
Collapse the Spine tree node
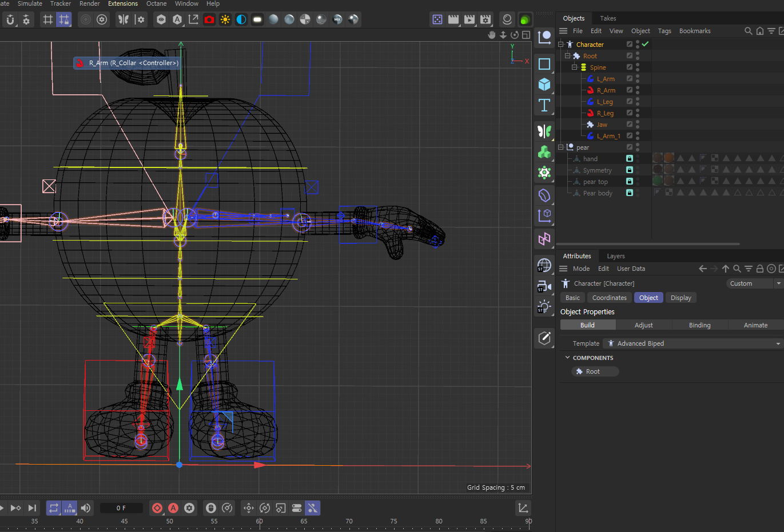575,67
